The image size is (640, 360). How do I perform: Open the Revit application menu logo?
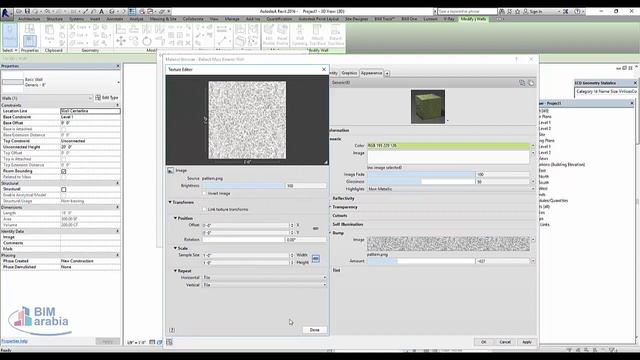click(x=6, y=13)
